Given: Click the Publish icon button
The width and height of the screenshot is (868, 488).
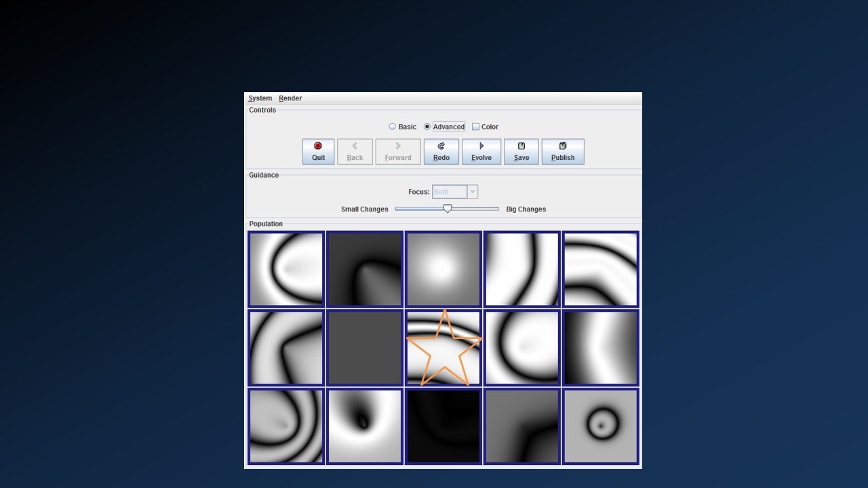Looking at the screenshot, I should click(x=563, y=152).
